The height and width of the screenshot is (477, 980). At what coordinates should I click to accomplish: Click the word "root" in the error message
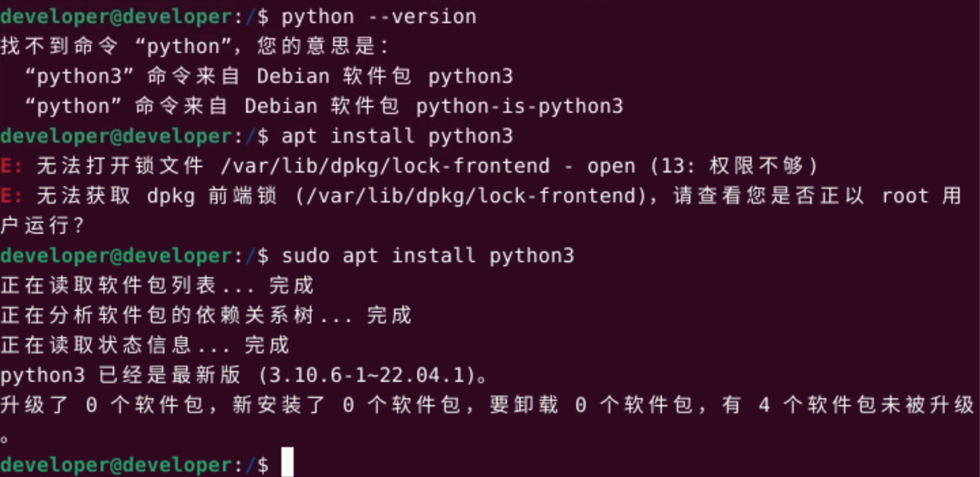pyautogui.click(x=905, y=196)
